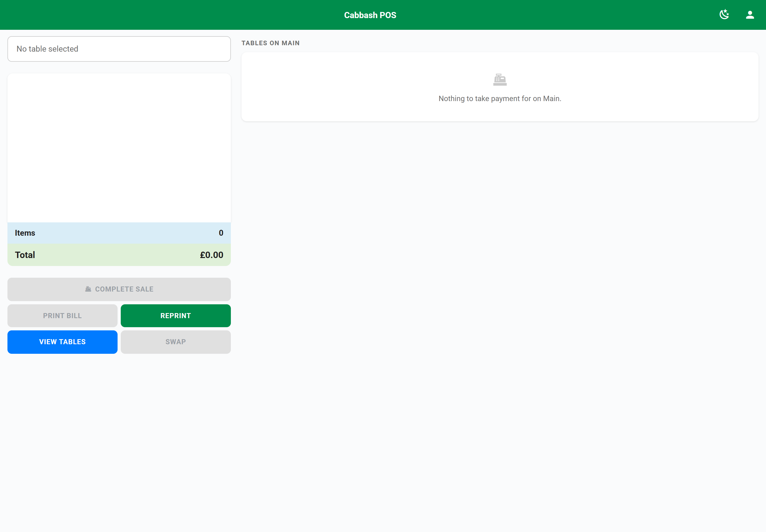Toggle dark mode with the moon icon
This screenshot has width=766, height=532.
coord(724,15)
